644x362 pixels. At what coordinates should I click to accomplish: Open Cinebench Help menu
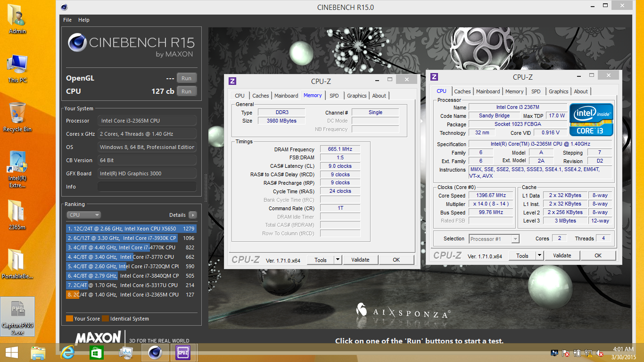tap(84, 20)
